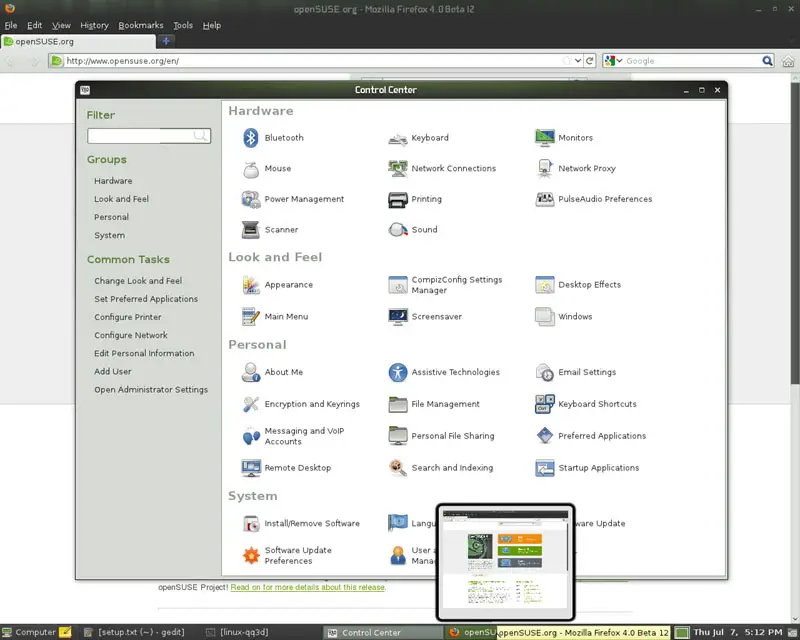The height and width of the screenshot is (640, 800).
Task: Switch to setup.txt gedit taskbar window
Action: 134,632
